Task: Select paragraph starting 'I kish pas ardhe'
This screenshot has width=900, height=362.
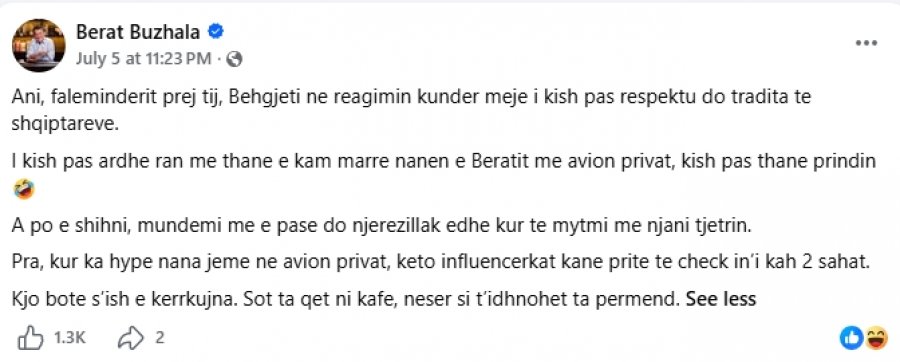Action: click(444, 175)
